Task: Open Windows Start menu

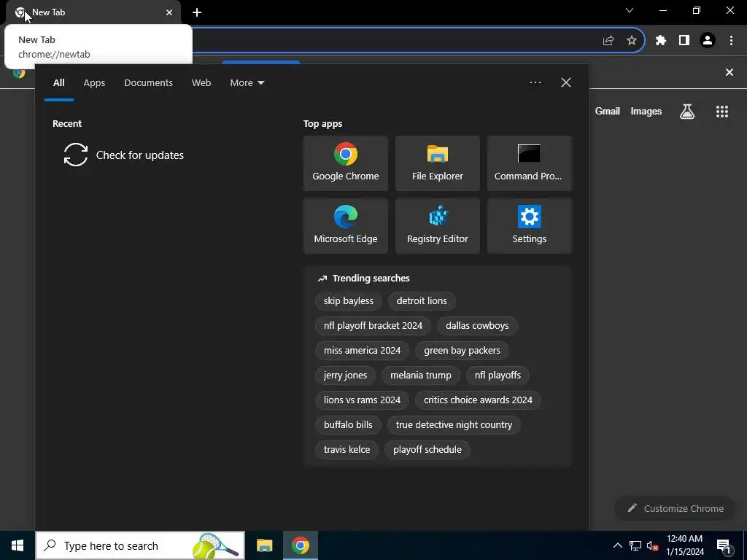Action: [18, 545]
